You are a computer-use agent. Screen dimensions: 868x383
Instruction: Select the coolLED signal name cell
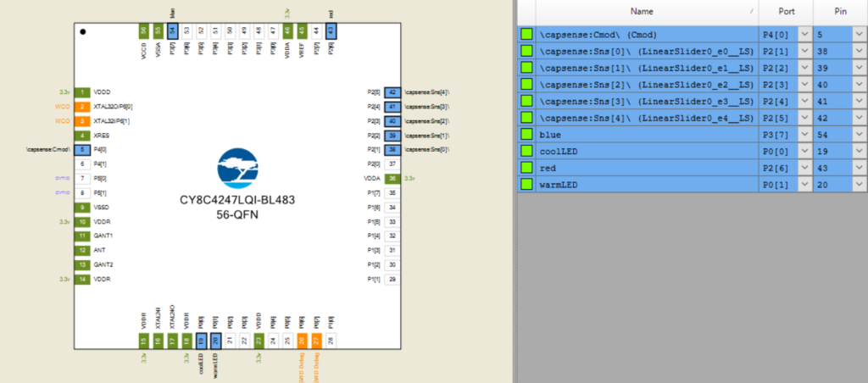pyautogui.click(x=647, y=151)
